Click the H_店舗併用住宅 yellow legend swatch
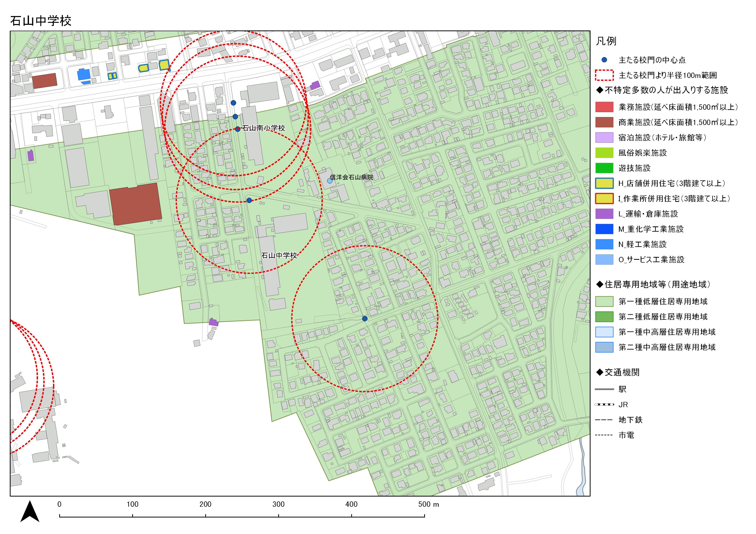The image size is (756, 534). (604, 183)
